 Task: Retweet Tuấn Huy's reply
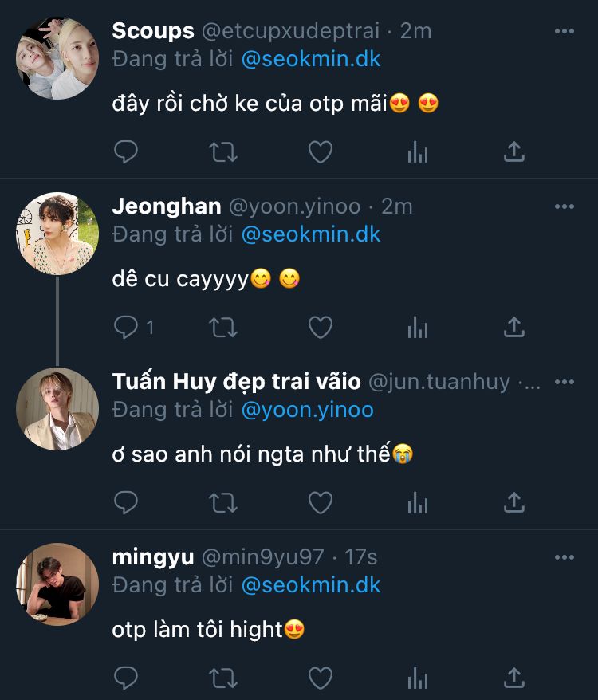[x=222, y=502]
